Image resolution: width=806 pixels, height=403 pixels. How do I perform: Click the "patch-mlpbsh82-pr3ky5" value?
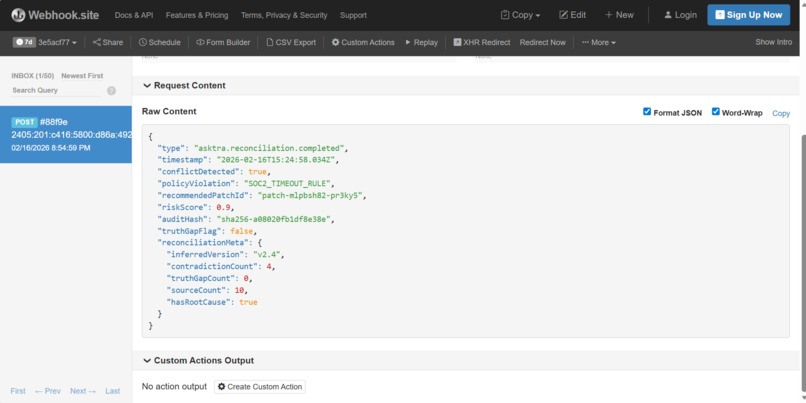coord(310,195)
